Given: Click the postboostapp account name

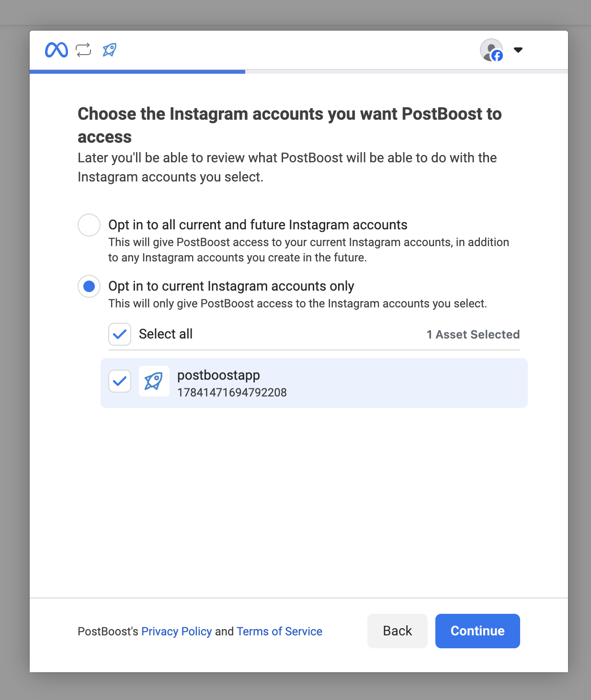Looking at the screenshot, I should coord(218,375).
